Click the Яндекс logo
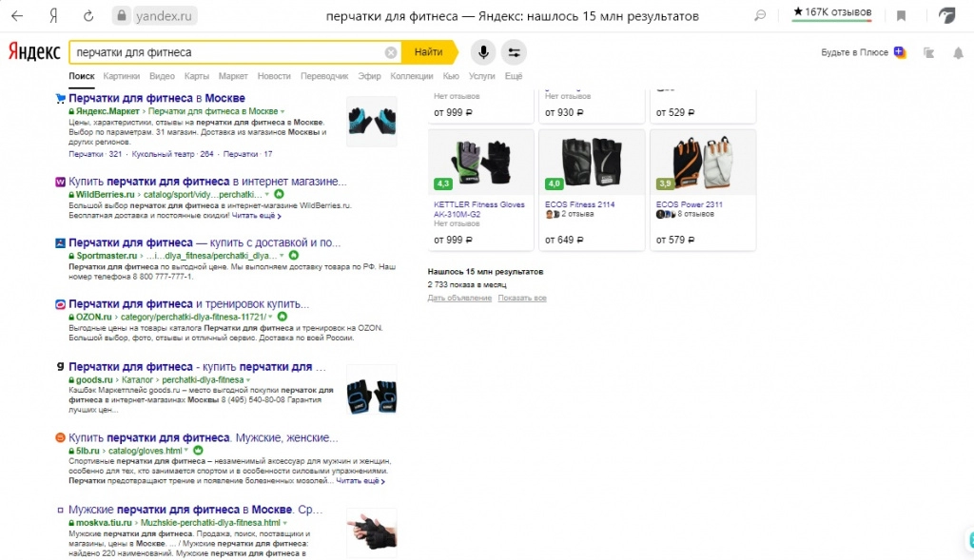This screenshot has width=974, height=560. pos(34,52)
